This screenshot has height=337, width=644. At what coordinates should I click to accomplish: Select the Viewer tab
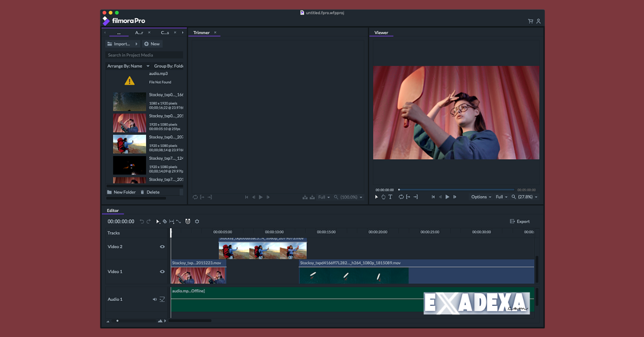pos(381,32)
